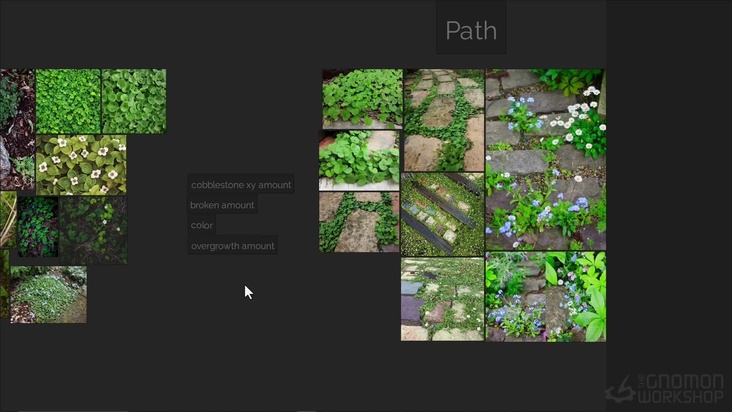Click the "color" text note

click(x=202, y=225)
